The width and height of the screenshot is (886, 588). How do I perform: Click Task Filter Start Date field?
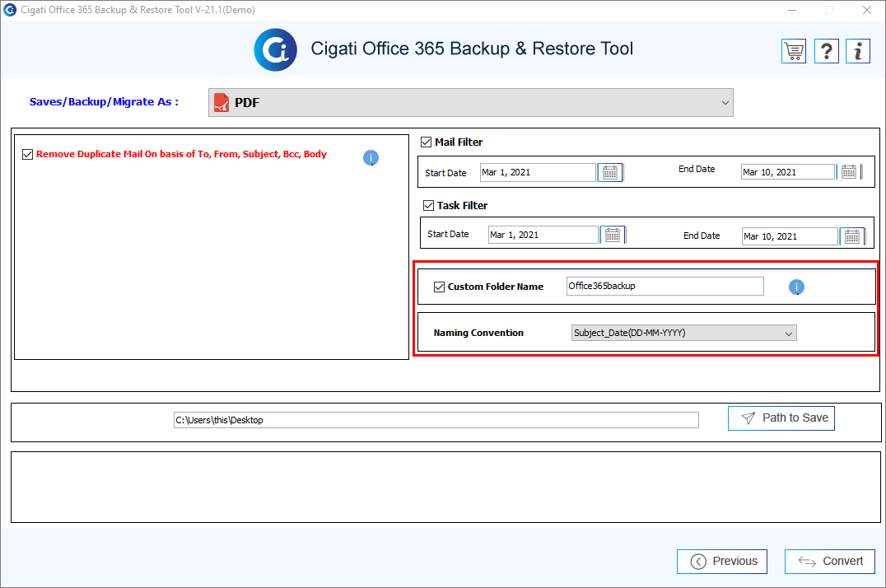pos(543,235)
